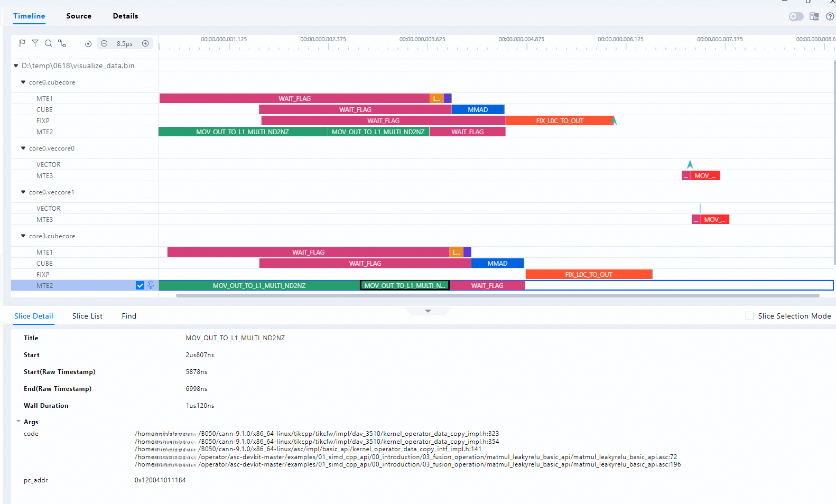The height and width of the screenshot is (504, 836).
Task: Select core3 FIXP FIX_L0C_TO_OUT slice
Action: tap(589, 274)
